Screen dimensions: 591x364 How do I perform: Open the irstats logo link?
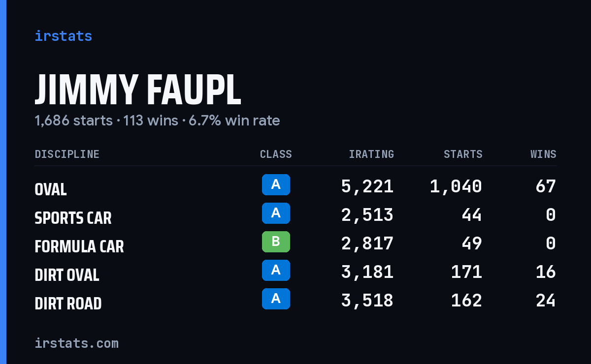click(63, 36)
